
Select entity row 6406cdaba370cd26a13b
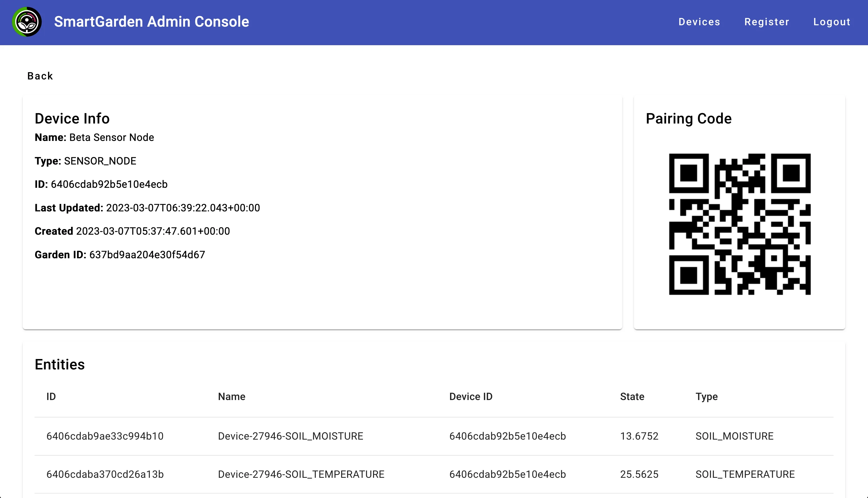point(105,474)
